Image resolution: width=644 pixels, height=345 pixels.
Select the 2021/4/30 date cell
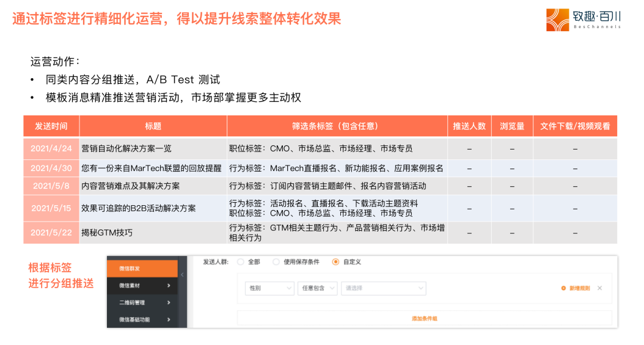[51, 168]
